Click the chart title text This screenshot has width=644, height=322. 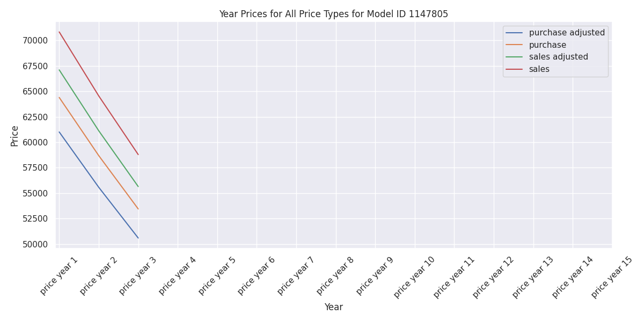[333, 14]
